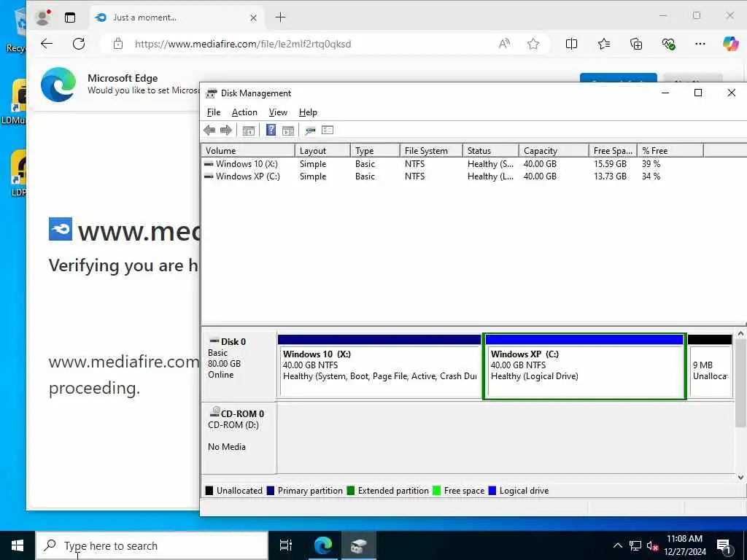Select the Windows 10 (X:) partition block

pos(379,367)
